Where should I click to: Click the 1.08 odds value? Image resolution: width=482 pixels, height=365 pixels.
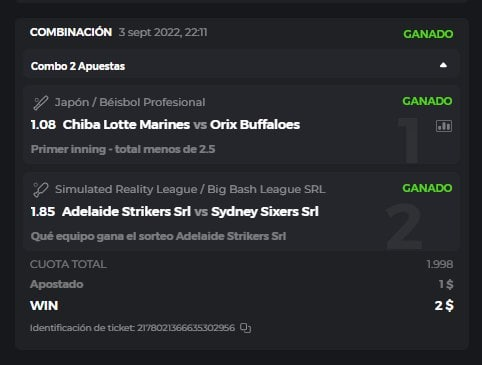coord(43,125)
